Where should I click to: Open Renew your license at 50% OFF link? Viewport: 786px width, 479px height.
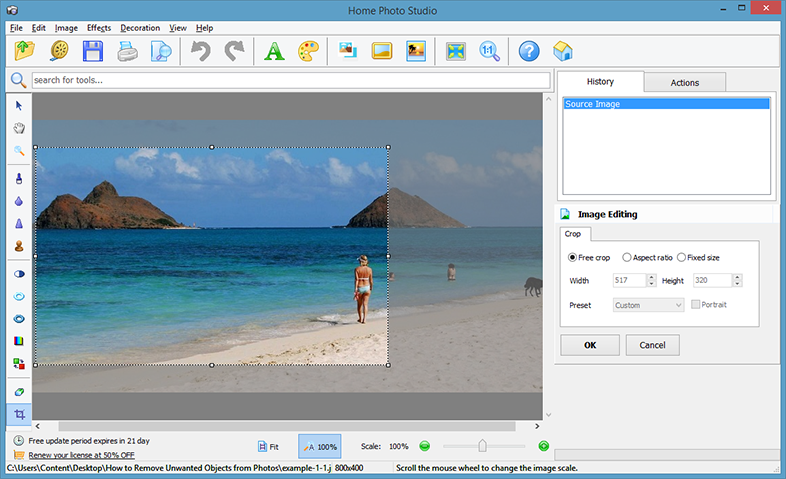point(81,455)
